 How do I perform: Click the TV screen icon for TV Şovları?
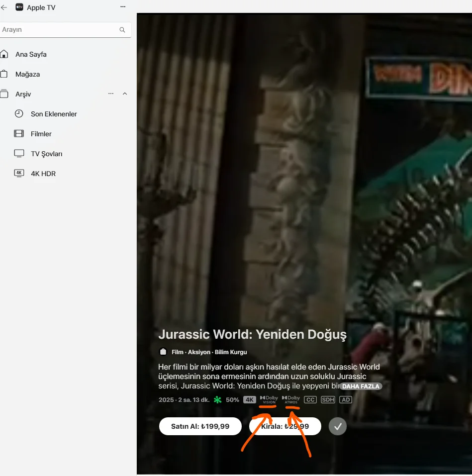[19, 154]
